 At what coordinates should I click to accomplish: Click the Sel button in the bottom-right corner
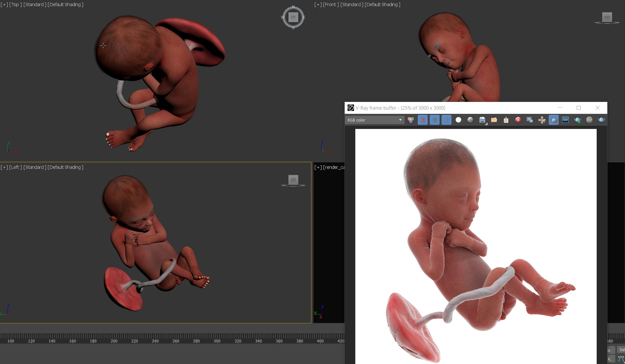[621, 350]
